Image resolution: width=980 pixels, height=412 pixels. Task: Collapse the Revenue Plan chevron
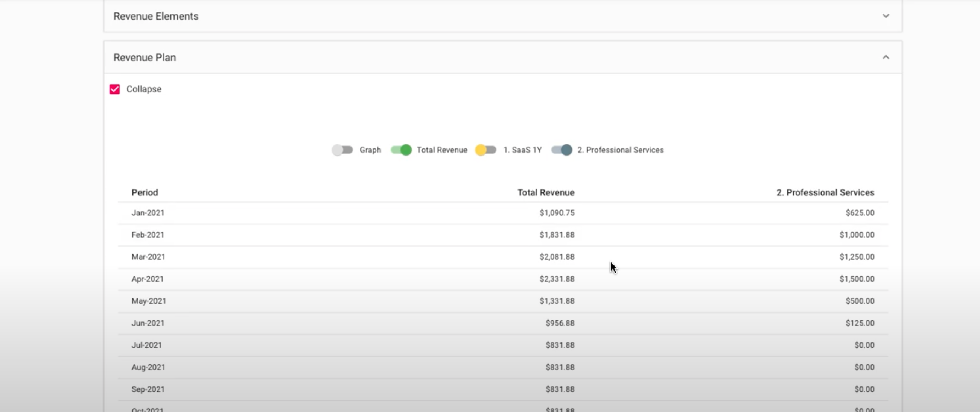pos(886,58)
